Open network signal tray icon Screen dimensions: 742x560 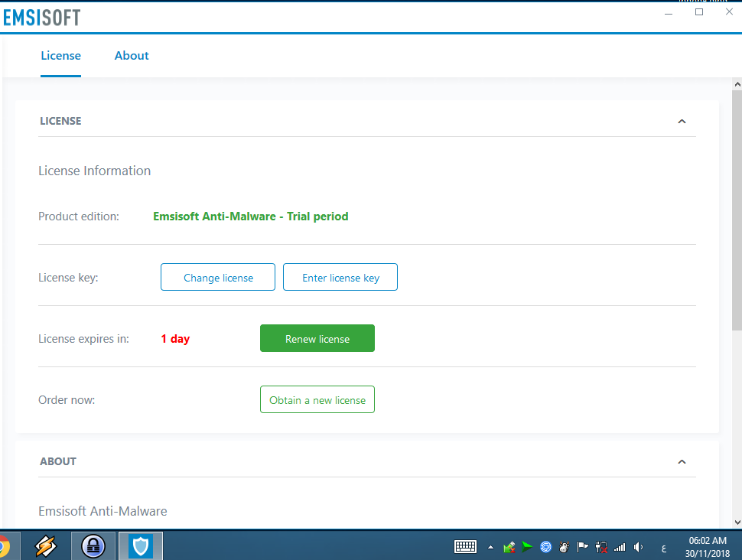(x=620, y=547)
